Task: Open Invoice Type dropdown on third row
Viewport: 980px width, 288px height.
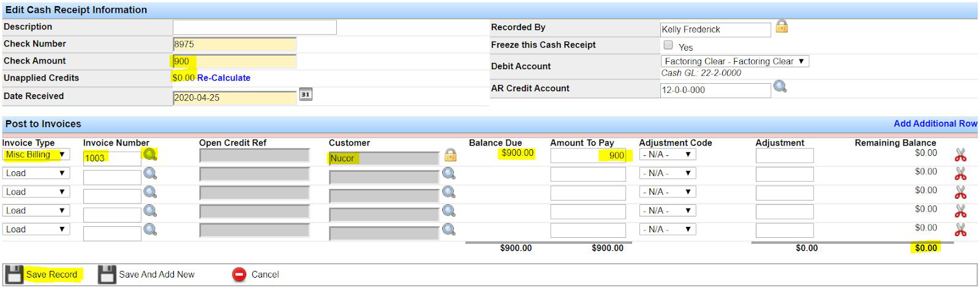Action: [36, 192]
